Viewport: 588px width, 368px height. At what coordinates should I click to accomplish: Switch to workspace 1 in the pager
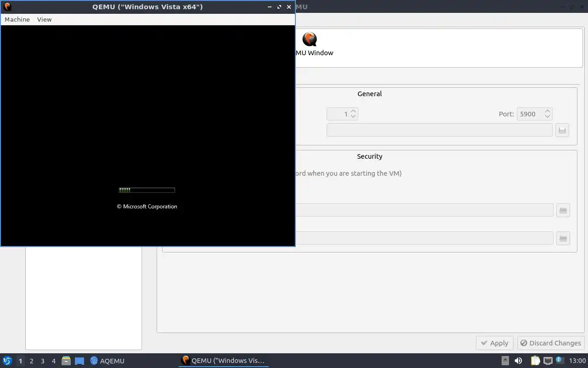20,361
